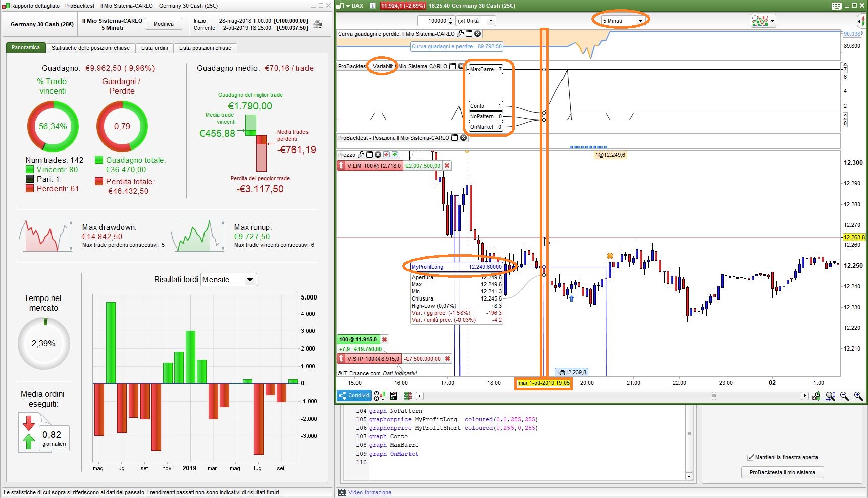Open the Prezzo panel settings wrench
The image size is (868, 498).
click(x=361, y=155)
